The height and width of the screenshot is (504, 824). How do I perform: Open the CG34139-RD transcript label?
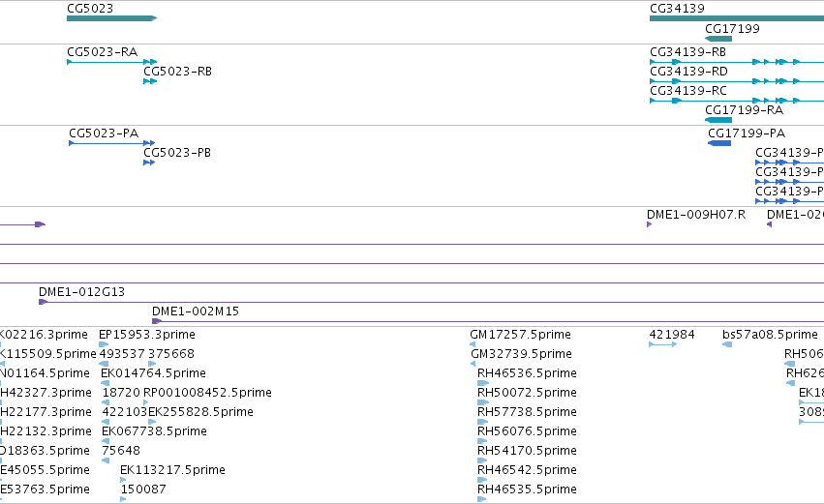689,72
